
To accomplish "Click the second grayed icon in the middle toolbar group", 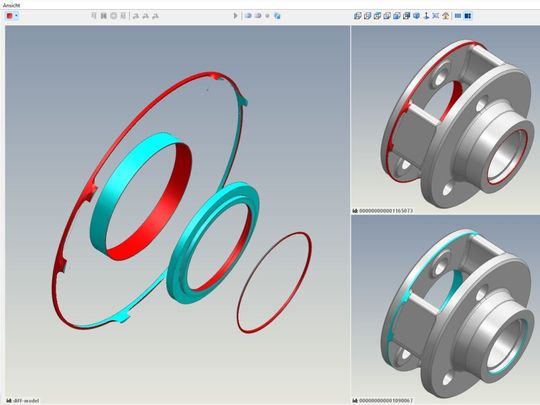I will coord(103,16).
